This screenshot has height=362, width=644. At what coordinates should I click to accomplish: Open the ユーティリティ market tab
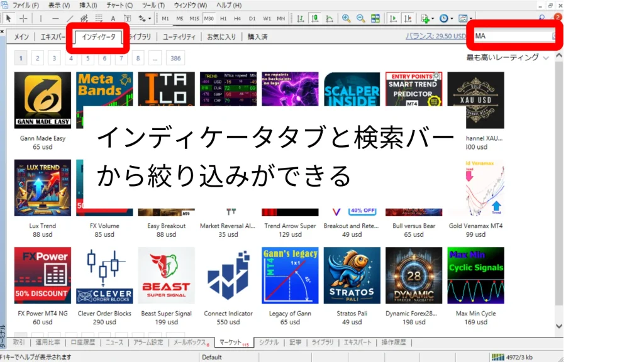click(x=179, y=37)
